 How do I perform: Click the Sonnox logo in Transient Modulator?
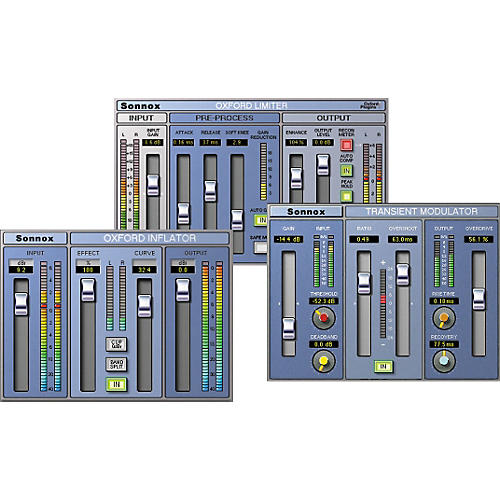(x=306, y=212)
